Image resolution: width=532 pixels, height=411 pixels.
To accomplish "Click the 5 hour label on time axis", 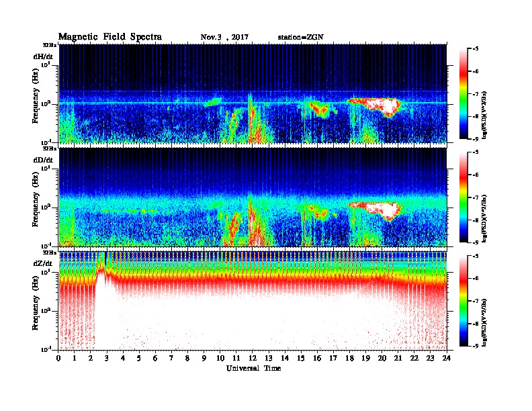I will pyautogui.click(x=139, y=359).
